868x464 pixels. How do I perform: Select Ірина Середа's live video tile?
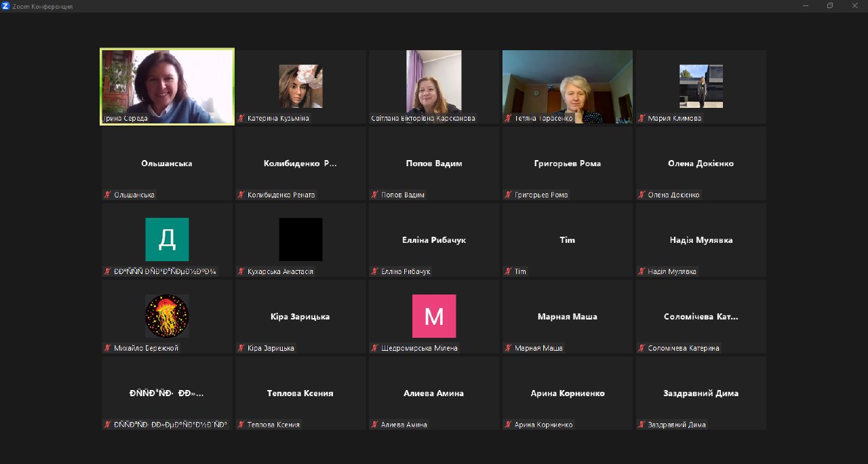(x=167, y=86)
